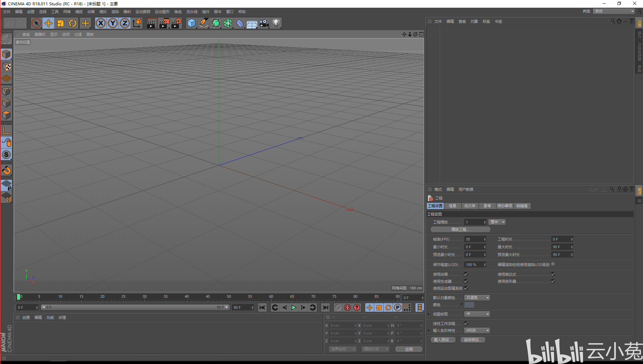Image resolution: width=643 pixels, height=364 pixels.
Task: Switch to 帧插值 tab
Action: 522,206
